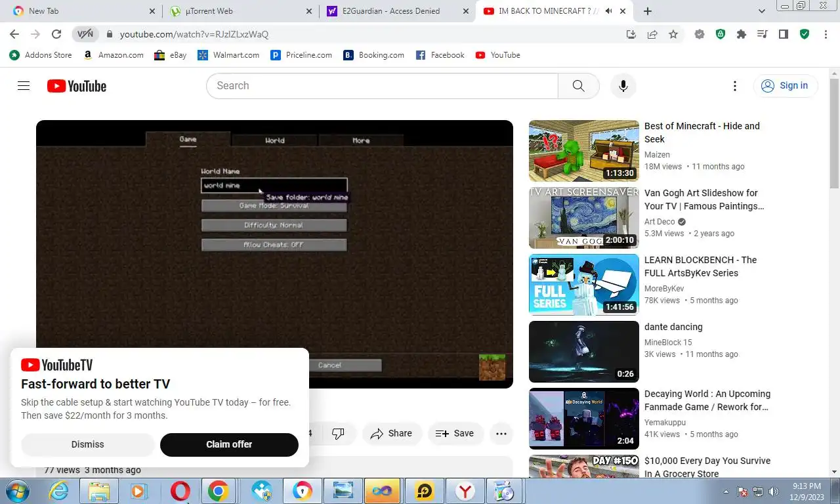The height and width of the screenshot is (504, 840).
Task: Open the dante dancing video thumbnail
Action: tap(584, 352)
